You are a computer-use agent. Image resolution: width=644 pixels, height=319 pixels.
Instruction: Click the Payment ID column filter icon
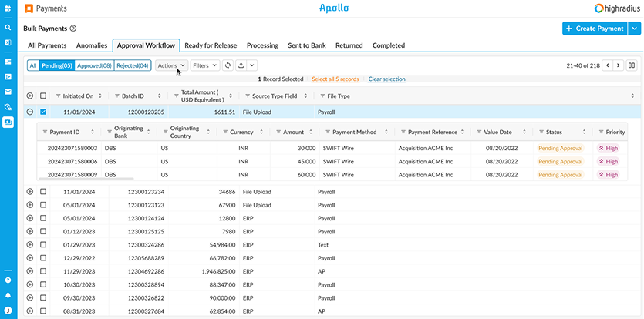[46, 133]
